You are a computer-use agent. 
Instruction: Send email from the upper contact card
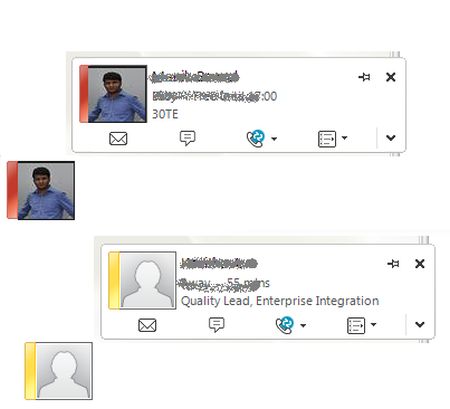click(118, 138)
